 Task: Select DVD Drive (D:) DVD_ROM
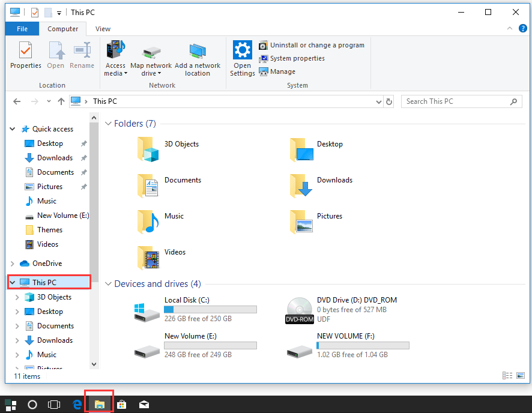pos(341,309)
